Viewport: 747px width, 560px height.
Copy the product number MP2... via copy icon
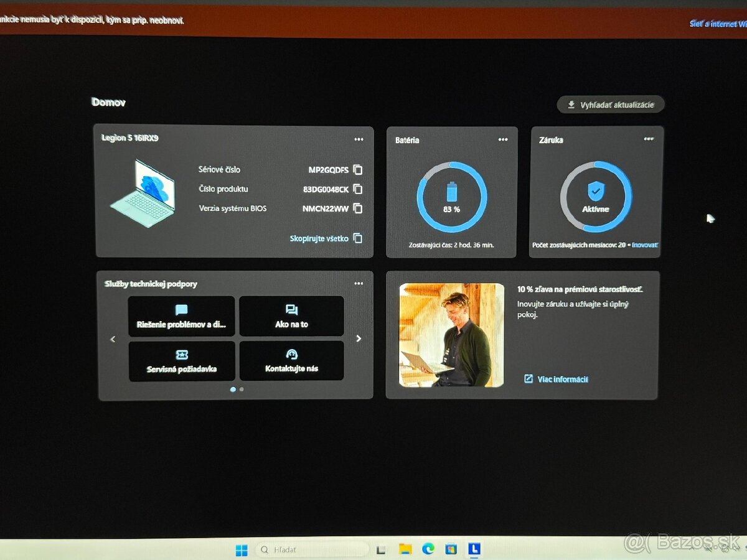click(x=358, y=189)
